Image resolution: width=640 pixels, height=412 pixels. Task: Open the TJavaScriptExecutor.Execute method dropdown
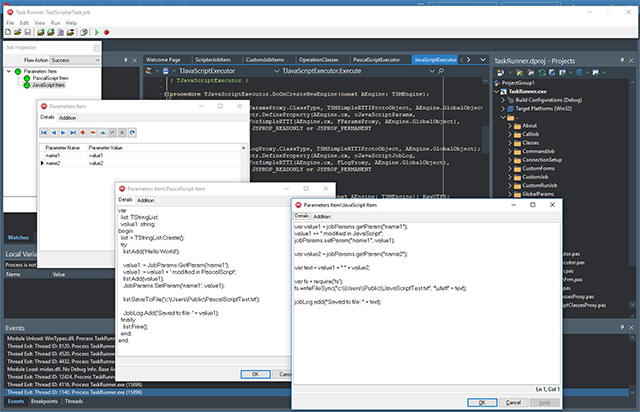[x=432, y=71]
